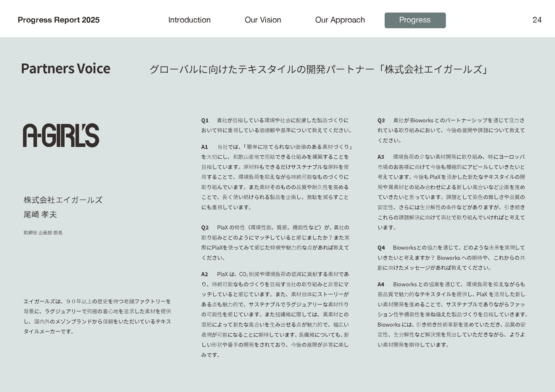Click the job title 取締役 企画部 部長
The height and width of the screenshot is (392, 555).
(x=43, y=233)
